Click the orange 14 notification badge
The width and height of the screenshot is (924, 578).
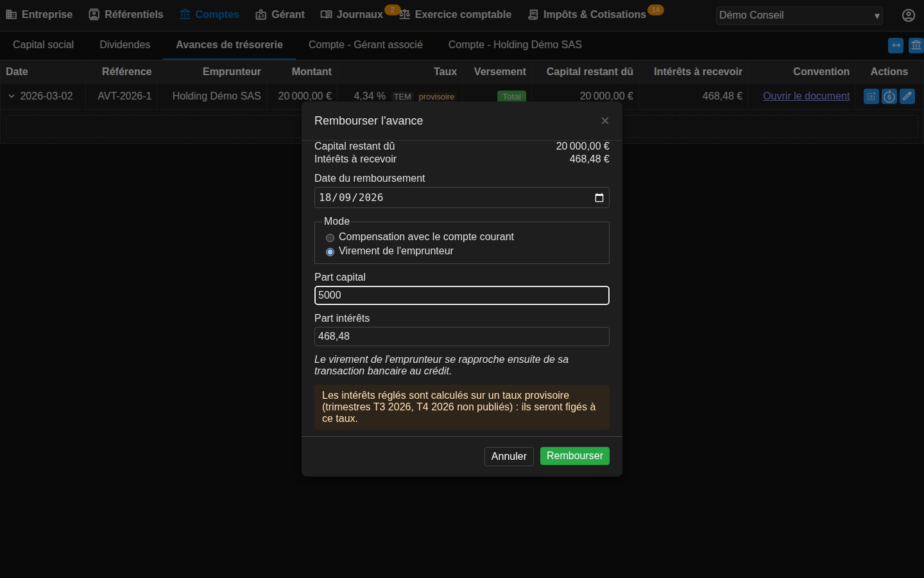click(x=655, y=10)
